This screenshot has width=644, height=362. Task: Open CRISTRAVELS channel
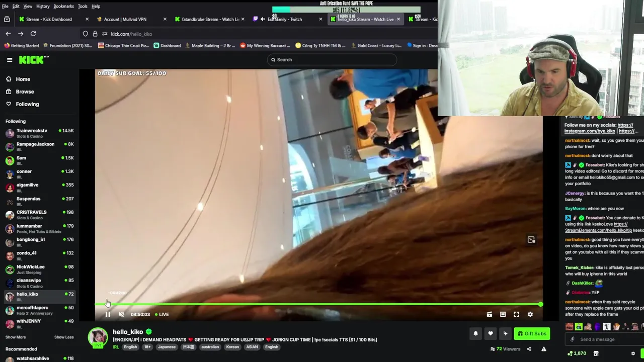point(39,214)
